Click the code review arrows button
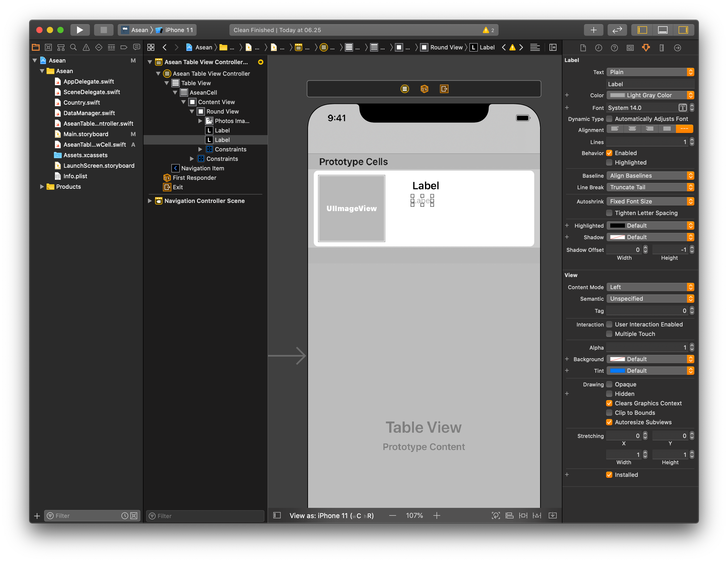This screenshot has width=728, height=562. click(x=617, y=30)
